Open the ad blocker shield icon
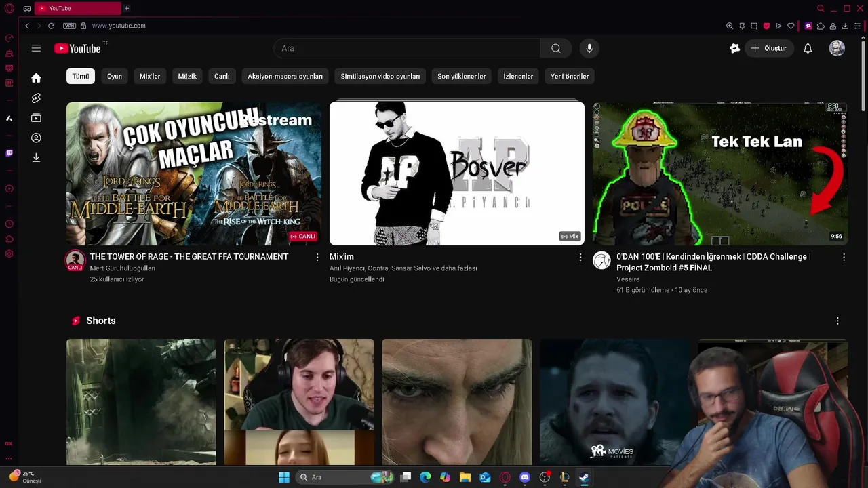868x488 pixels. pos(766,26)
